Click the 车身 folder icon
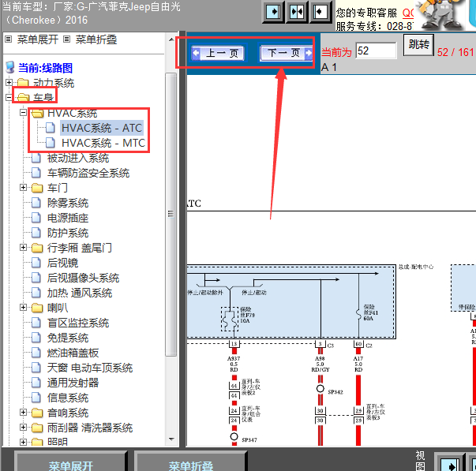476x471 pixels. pos(23,97)
